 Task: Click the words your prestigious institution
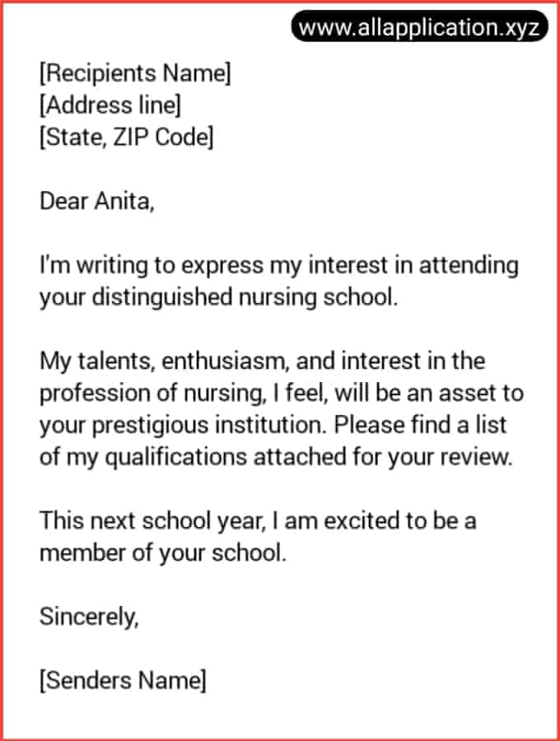click(183, 425)
